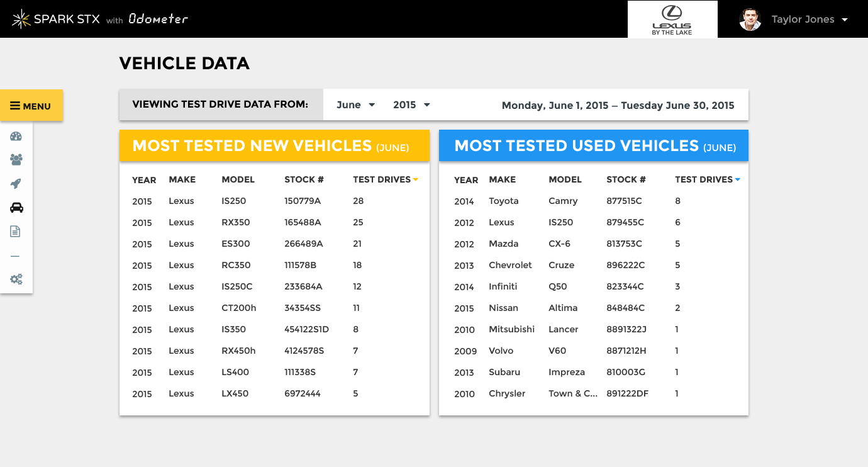Select the IS250 model in new vehicles
This screenshot has width=868, height=467.
tap(234, 201)
